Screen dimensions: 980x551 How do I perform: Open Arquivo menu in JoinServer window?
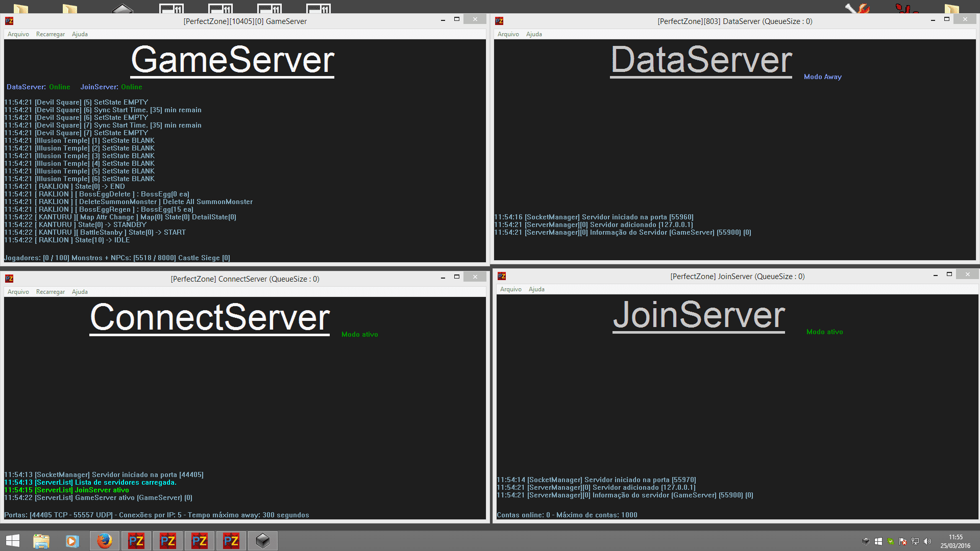pyautogui.click(x=511, y=289)
